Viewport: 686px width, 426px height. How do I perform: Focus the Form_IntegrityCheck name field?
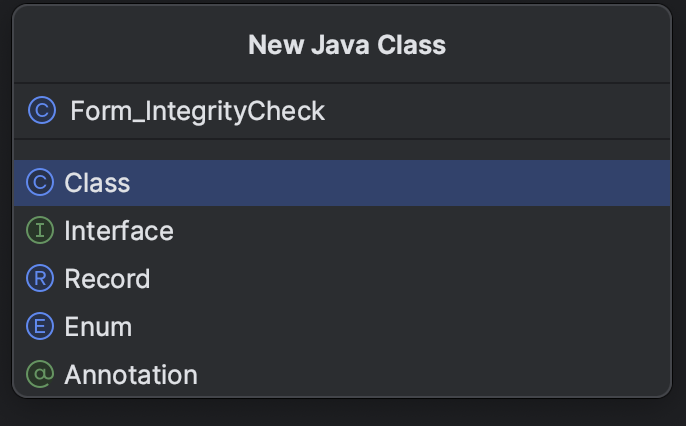[197, 110]
